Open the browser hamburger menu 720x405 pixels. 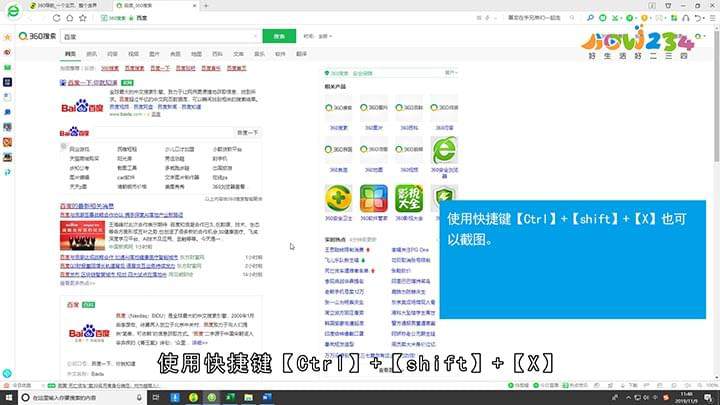[x=712, y=18]
